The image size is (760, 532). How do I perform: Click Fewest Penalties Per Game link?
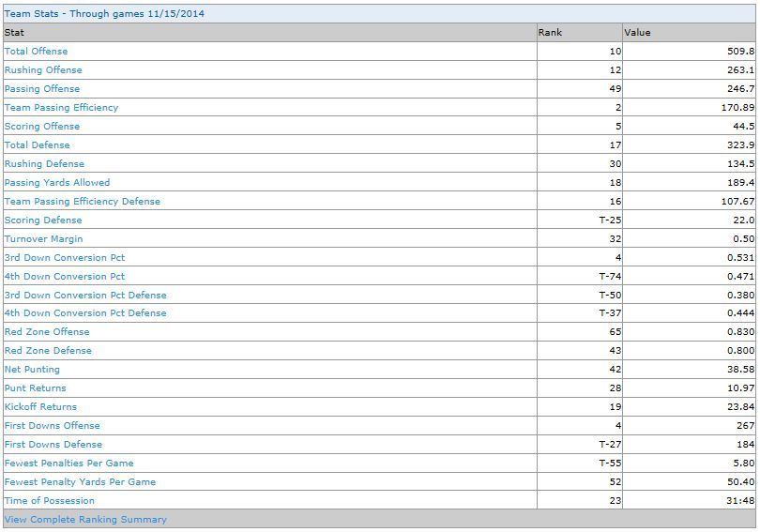tap(68, 464)
